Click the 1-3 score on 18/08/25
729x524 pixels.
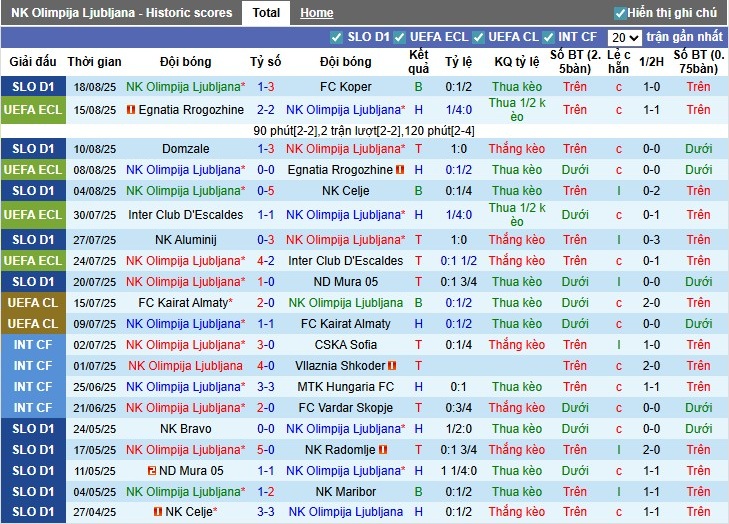[x=265, y=87]
